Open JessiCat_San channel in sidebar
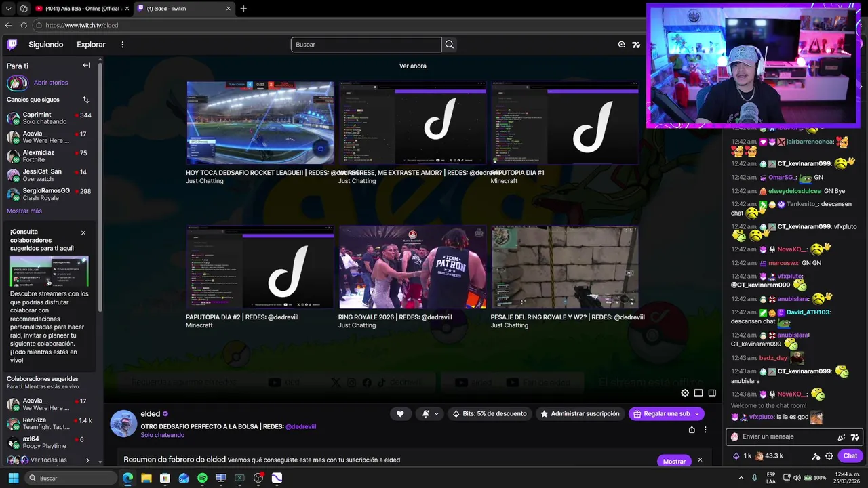Screen dimensions: 868x488 (49, 176)
